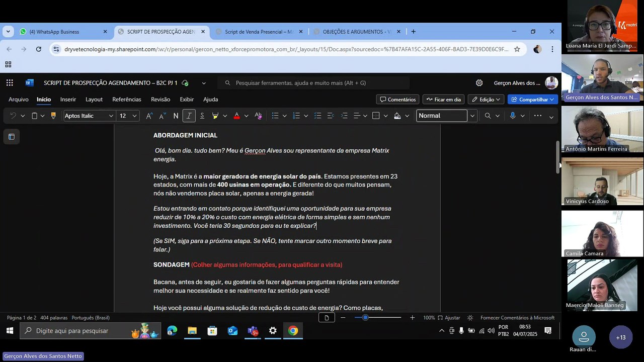Open File Explorer from the taskbar
644x362 pixels.
[x=192, y=331]
